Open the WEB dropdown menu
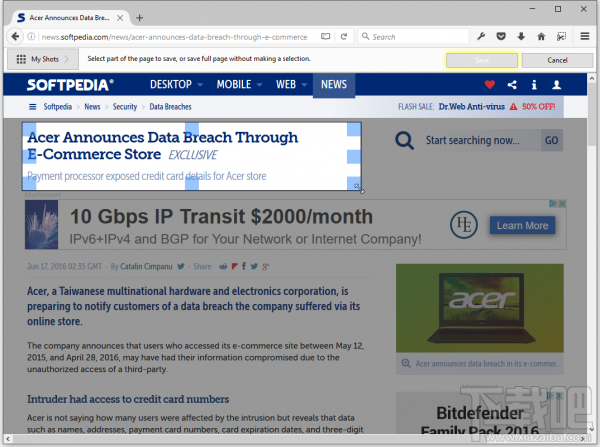600x447 pixels. 291,84
